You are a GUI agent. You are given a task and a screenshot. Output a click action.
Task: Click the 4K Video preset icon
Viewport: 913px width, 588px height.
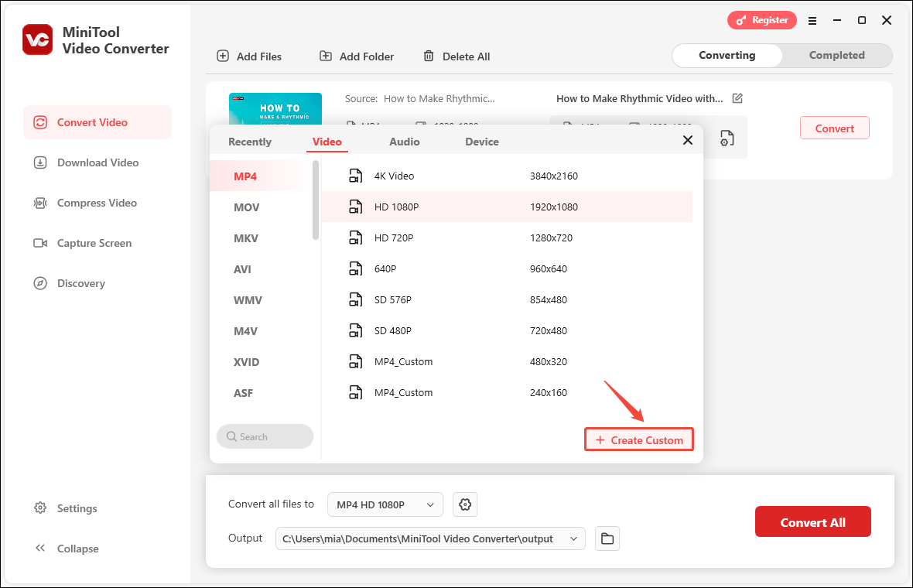(355, 176)
